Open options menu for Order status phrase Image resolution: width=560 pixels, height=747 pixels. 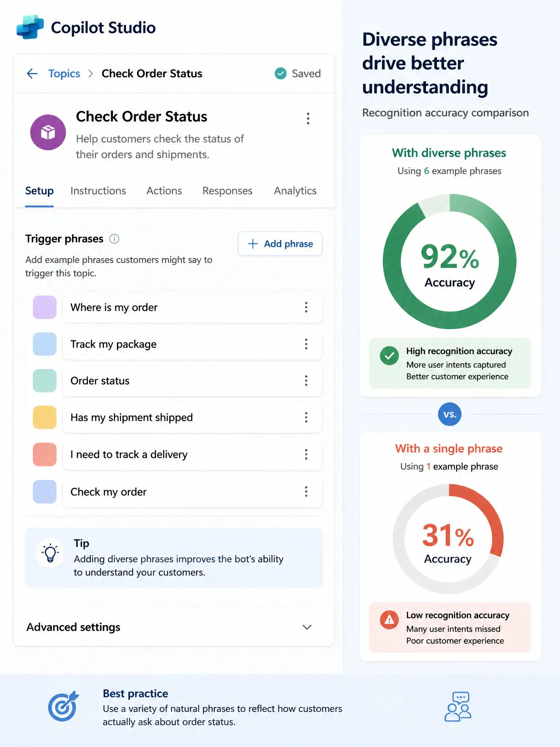(306, 381)
